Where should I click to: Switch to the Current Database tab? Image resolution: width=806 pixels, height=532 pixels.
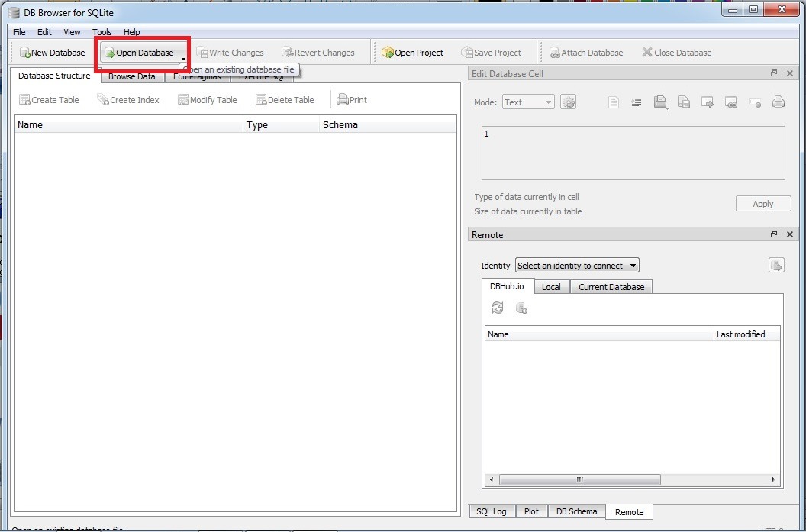point(611,287)
